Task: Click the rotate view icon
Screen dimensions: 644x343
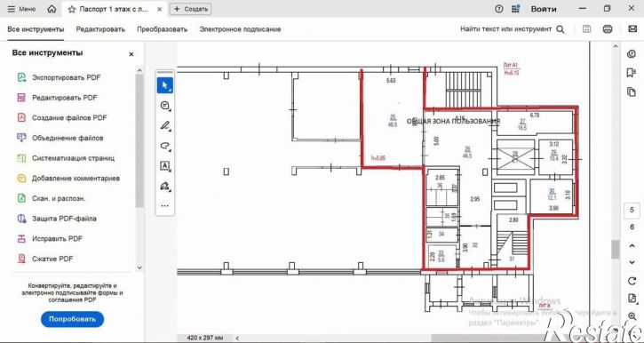Action: (632, 281)
